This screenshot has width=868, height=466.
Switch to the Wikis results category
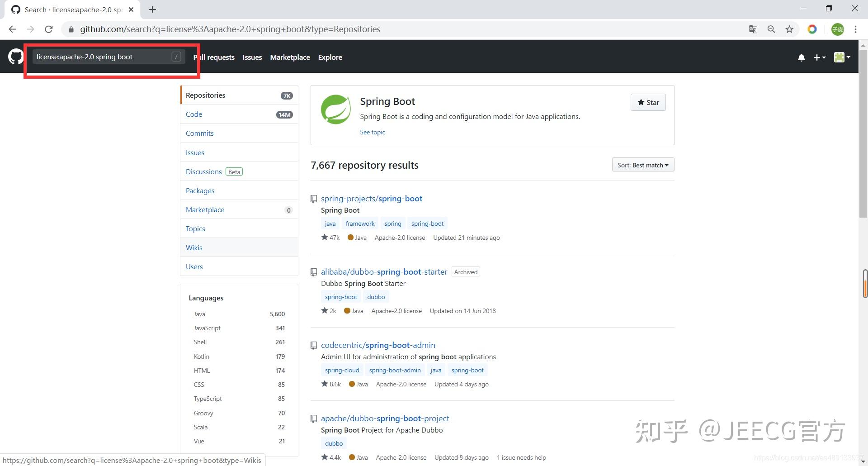pyautogui.click(x=194, y=248)
